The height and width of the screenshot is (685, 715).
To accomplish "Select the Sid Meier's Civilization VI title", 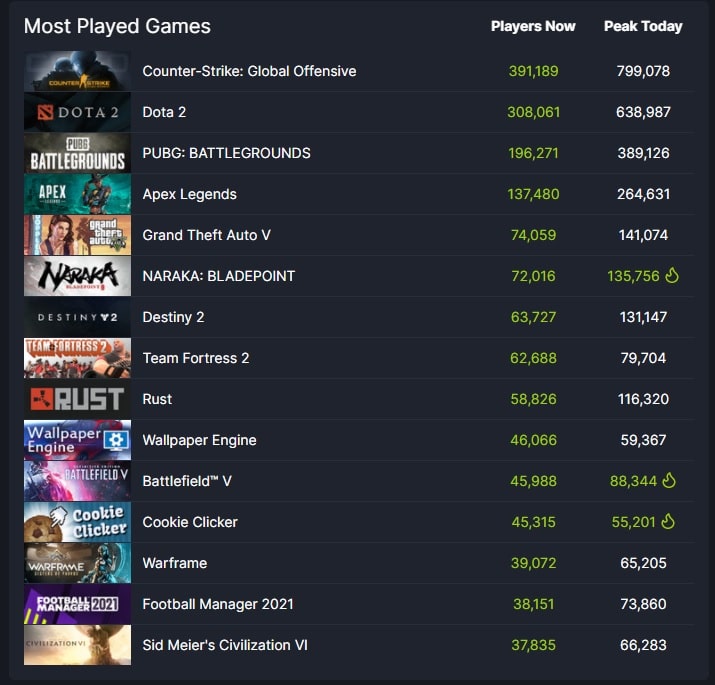I will coord(225,645).
